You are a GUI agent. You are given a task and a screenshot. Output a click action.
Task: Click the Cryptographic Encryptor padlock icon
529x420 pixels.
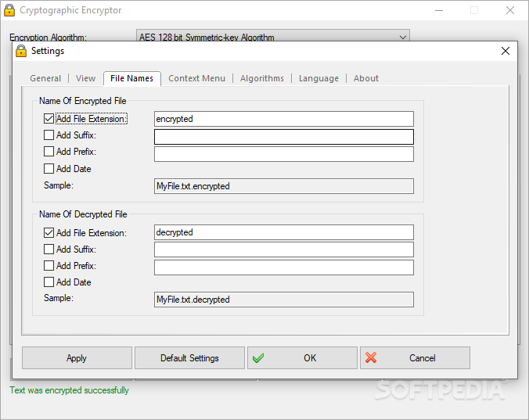[x=9, y=10]
